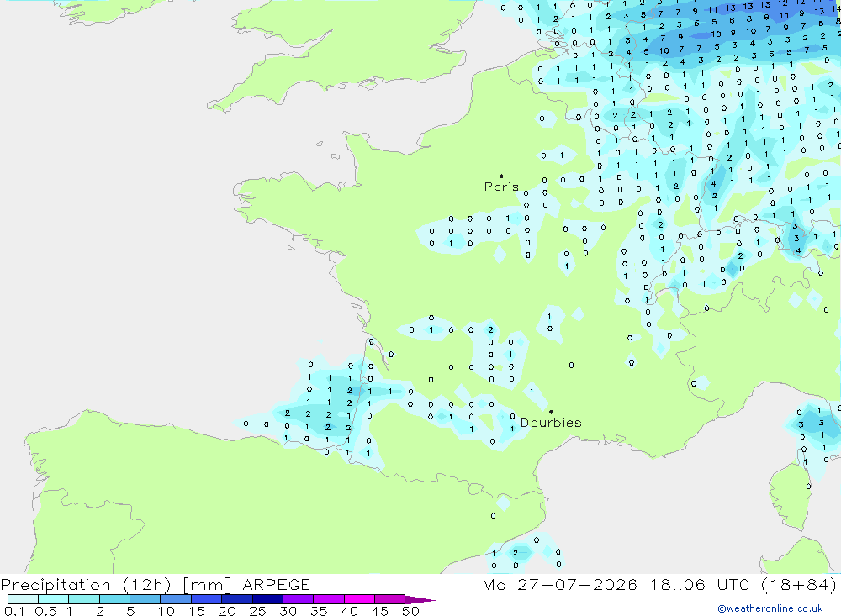Click the legend value '0.5'
841x616 pixels.
tap(45, 611)
